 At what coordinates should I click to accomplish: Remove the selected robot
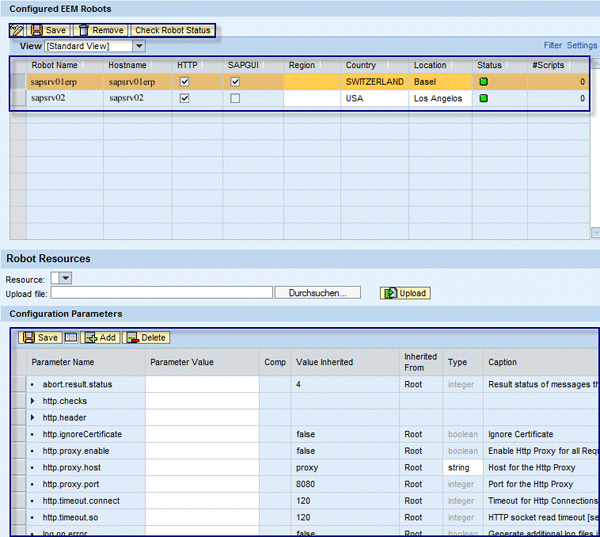(101, 31)
